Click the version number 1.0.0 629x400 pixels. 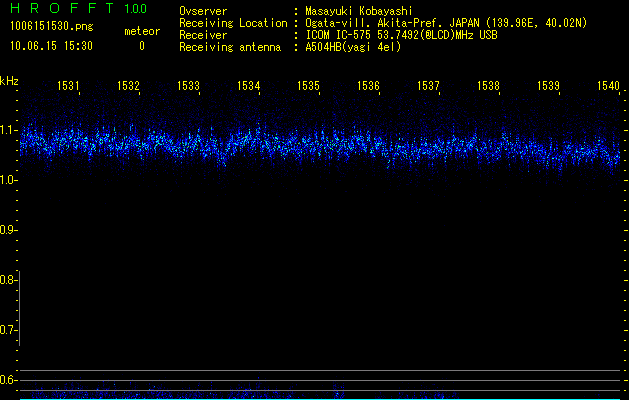pos(136,8)
